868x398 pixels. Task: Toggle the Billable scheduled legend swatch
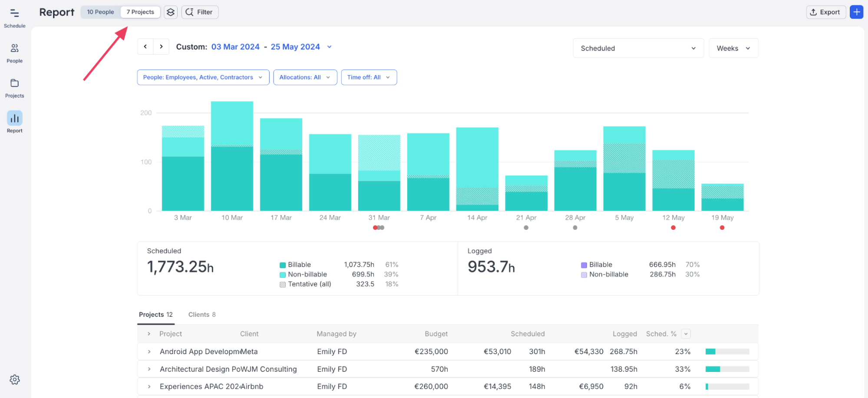(x=283, y=265)
